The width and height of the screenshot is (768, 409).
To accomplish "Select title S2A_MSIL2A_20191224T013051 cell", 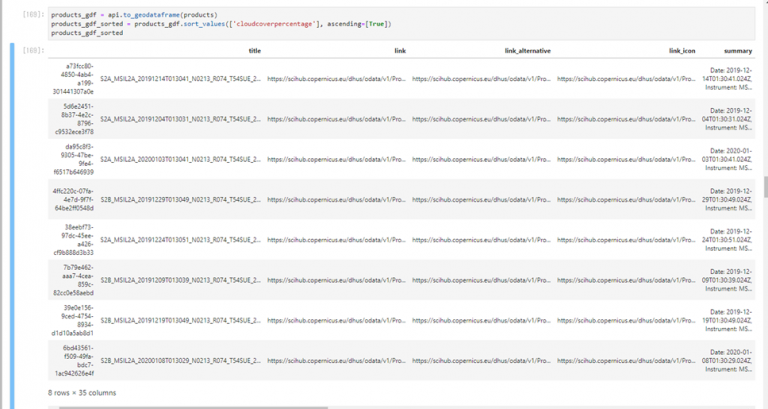I will [x=180, y=240].
